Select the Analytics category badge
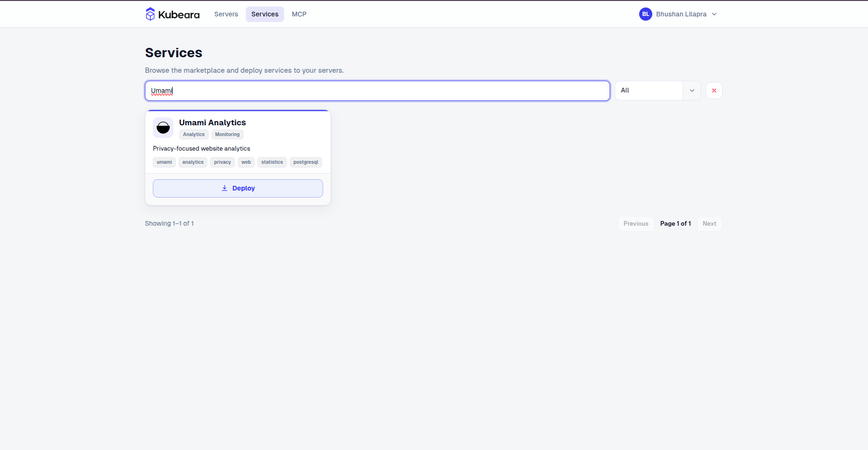 click(194, 135)
